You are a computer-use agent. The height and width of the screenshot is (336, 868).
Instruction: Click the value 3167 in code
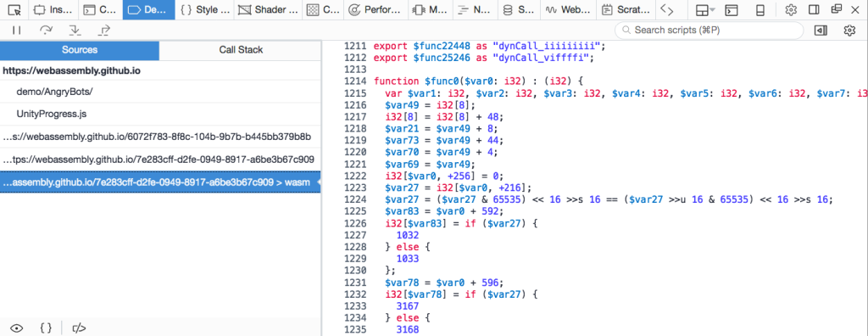click(x=408, y=307)
